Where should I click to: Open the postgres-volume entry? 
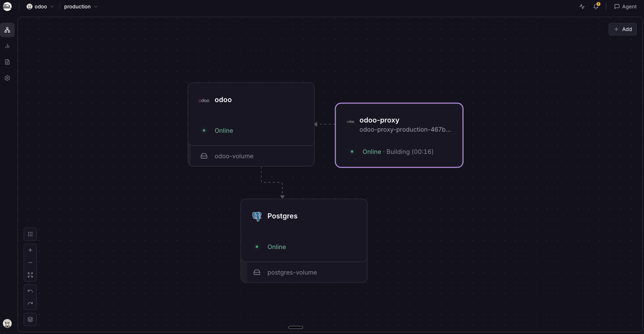click(x=304, y=272)
